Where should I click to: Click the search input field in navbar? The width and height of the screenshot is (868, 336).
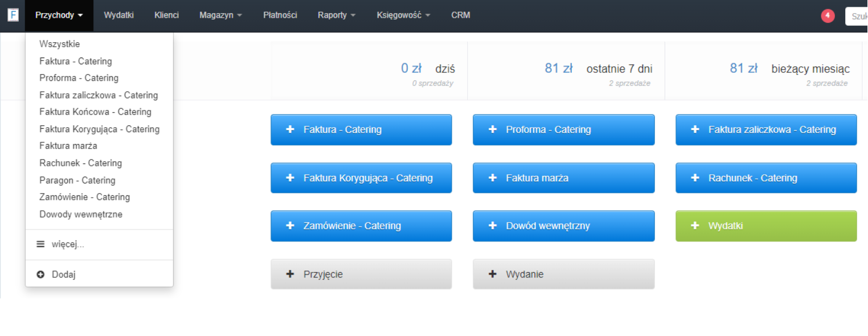[x=857, y=17]
